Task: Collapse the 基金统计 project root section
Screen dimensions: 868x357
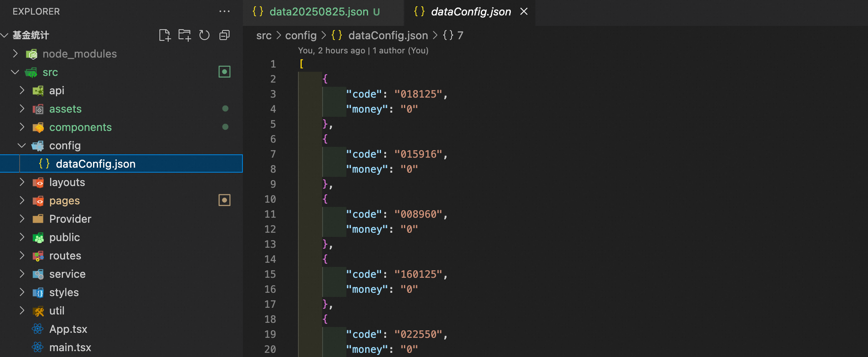Action: click(x=5, y=35)
